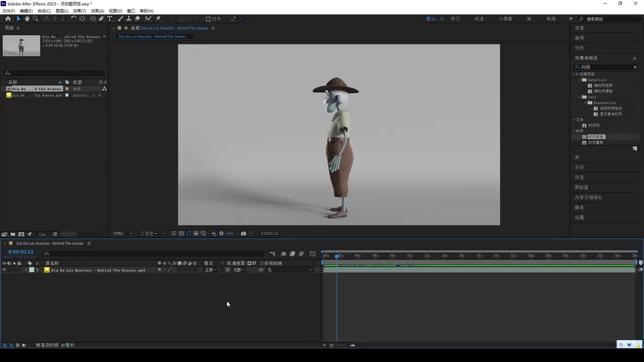
Task: Switch to the 标准 workspace tab
Action: pyautogui.click(x=479, y=19)
